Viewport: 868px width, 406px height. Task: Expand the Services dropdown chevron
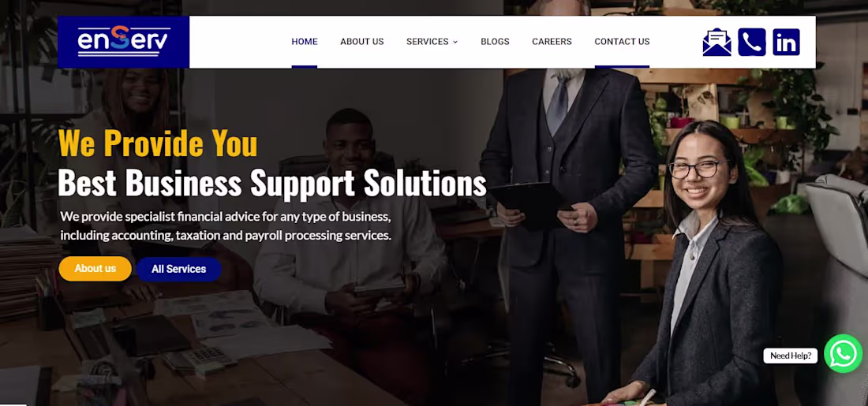click(x=455, y=42)
